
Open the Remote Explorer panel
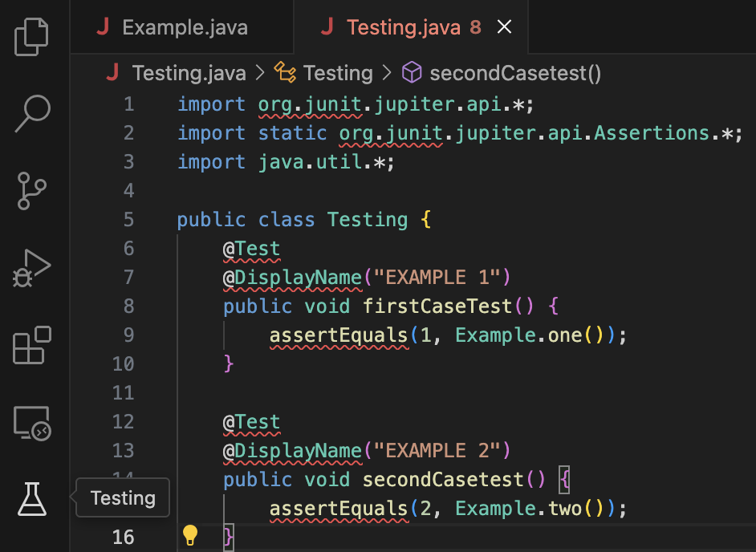click(x=32, y=422)
